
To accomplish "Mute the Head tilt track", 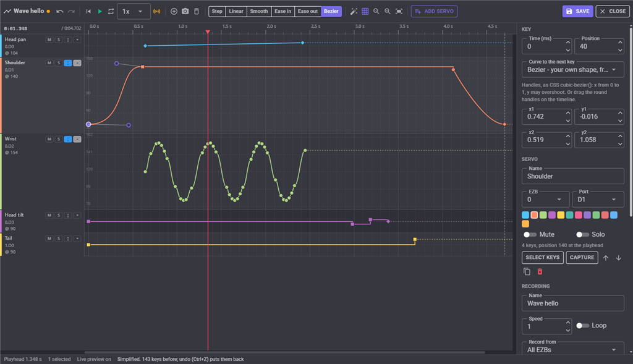I will point(49,216).
